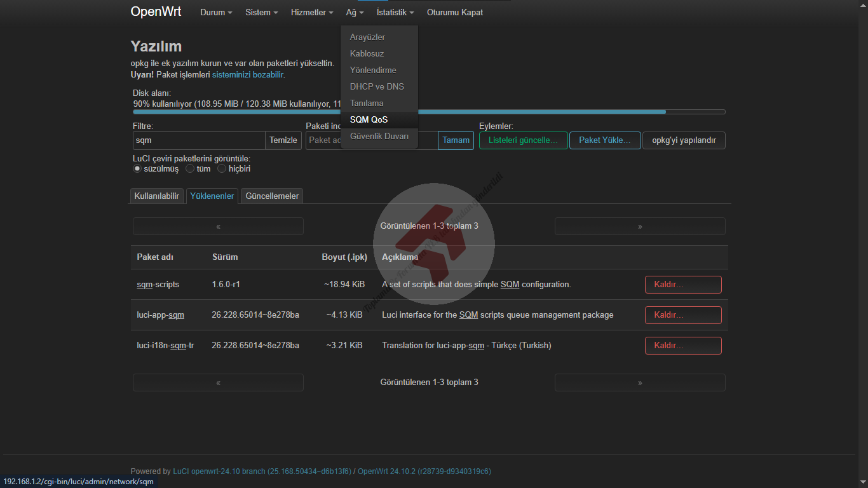Choose Arayüzler from the Ağ menu
The image size is (868, 488).
(x=379, y=37)
